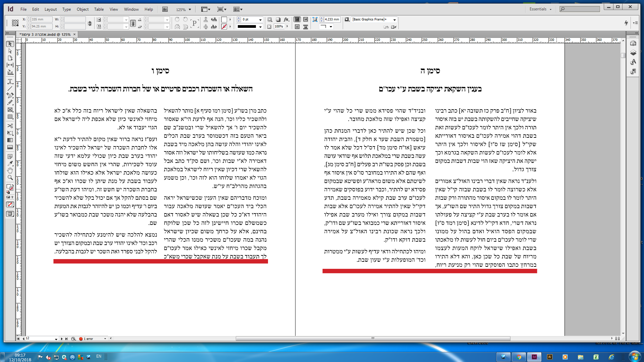Switch to Preview screen mode button
This screenshot has height=362, width=644.
10,214
